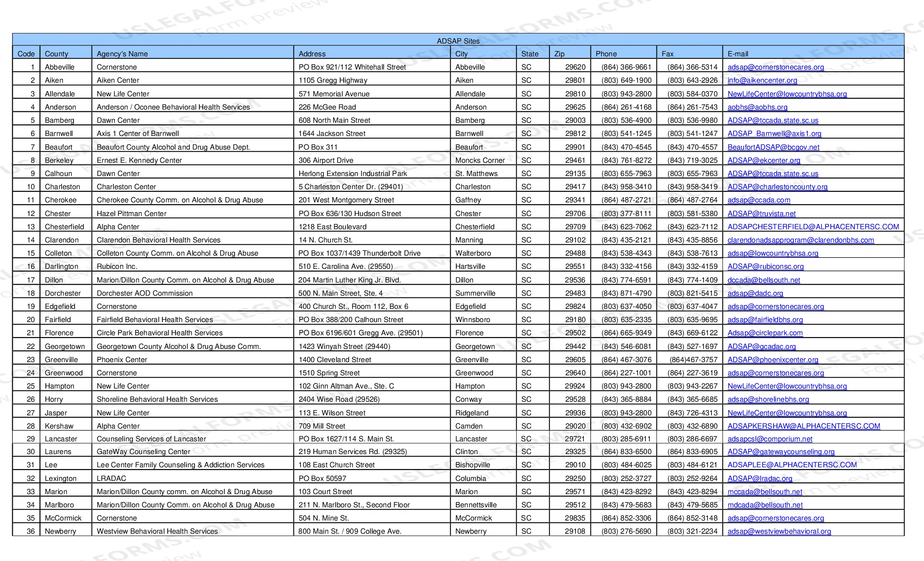Screen dimensions: 924x561
Task: Open the adsap@lowcountrybhsa.org email link
Action: pos(773,253)
